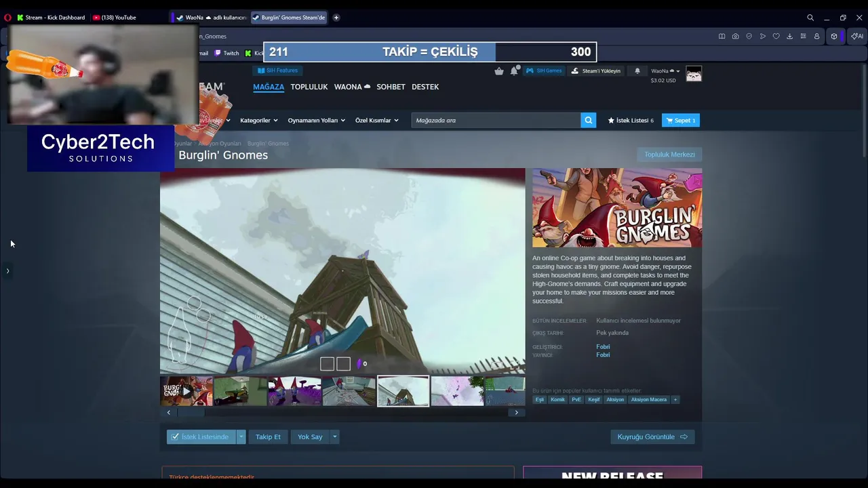The width and height of the screenshot is (868, 488).
Task: Open the reader mode book icon
Action: point(722,36)
